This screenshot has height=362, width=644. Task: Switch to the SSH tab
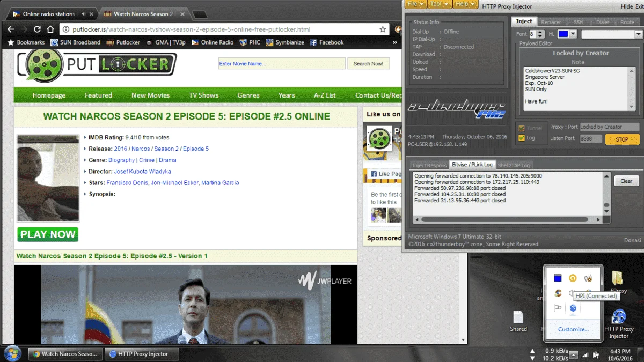tap(578, 22)
